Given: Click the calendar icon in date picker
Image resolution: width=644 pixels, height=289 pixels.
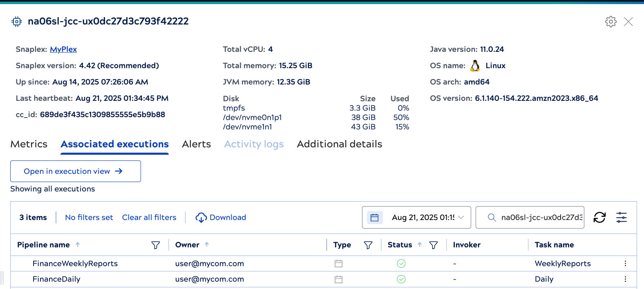Looking at the screenshot, I should tap(375, 218).
